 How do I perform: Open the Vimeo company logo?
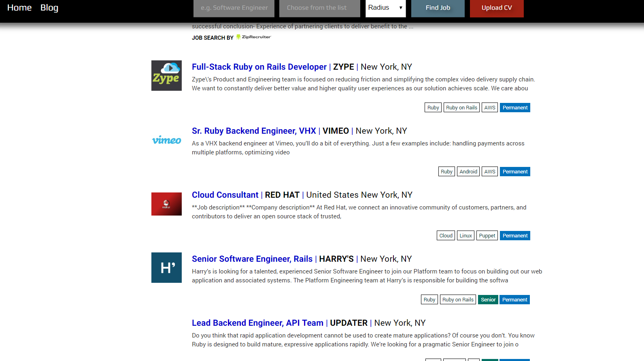click(x=166, y=140)
